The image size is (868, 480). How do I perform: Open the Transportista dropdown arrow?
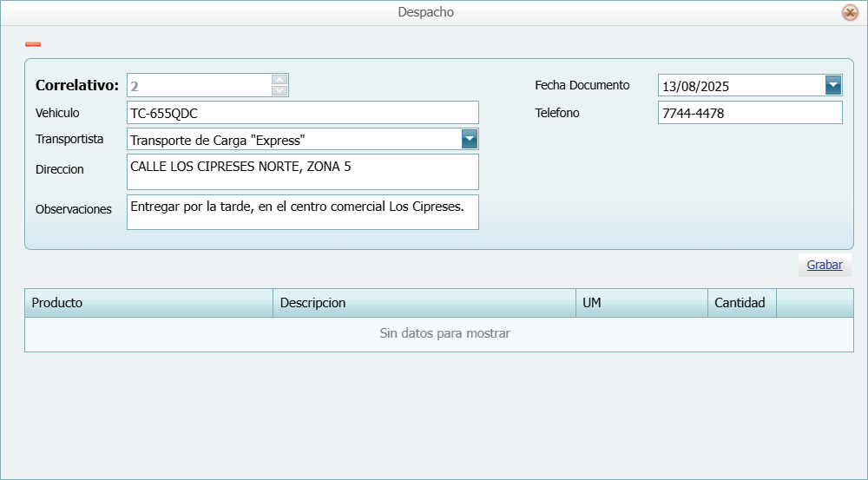pos(470,139)
